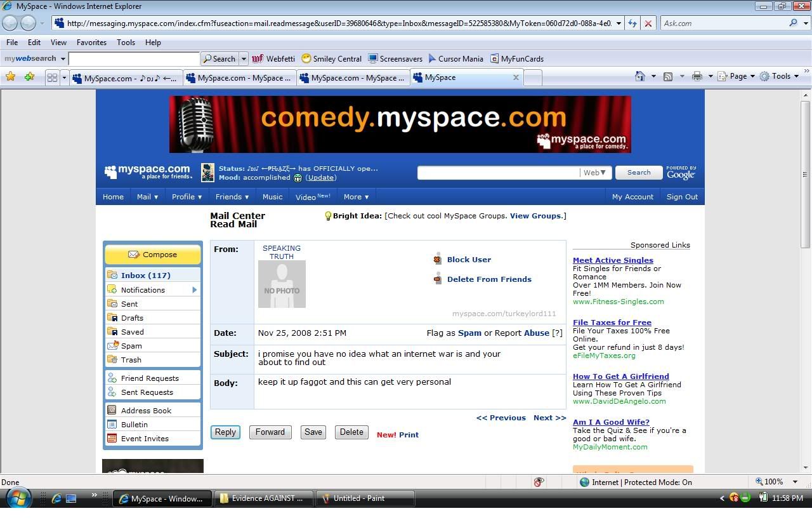Open Smiley Central toolbar item
This screenshot has width=812, height=525.
point(331,58)
